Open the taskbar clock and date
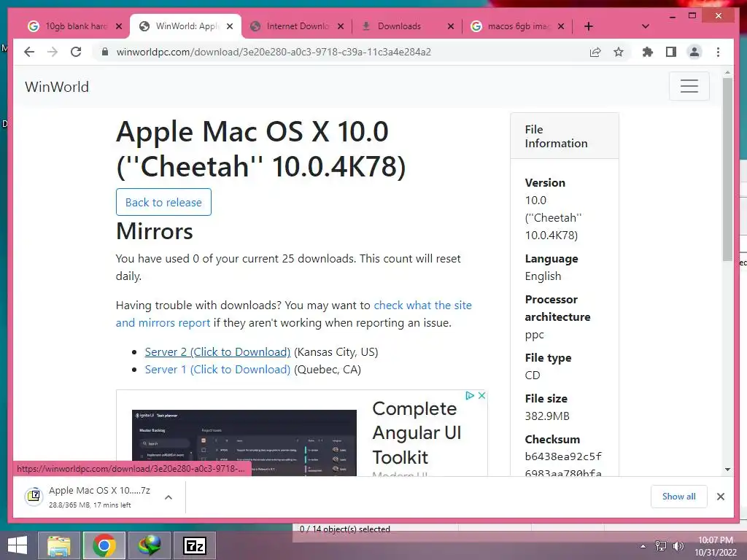Screen dimensions: 747x560 (x=715, y=546)
